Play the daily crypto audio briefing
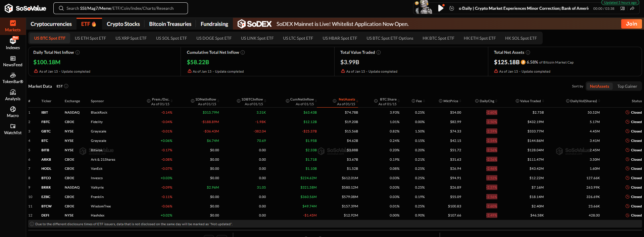Screen dimensions: 644x237 click(441, 8)
